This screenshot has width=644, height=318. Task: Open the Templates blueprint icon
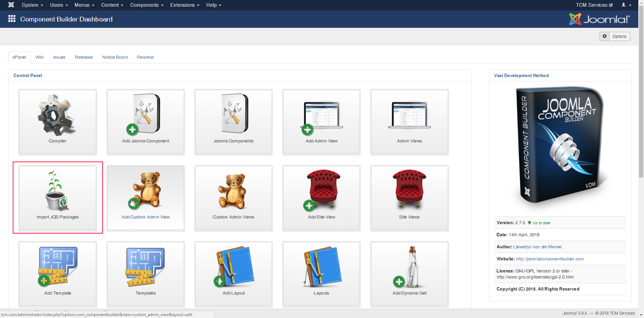point(145,267)
